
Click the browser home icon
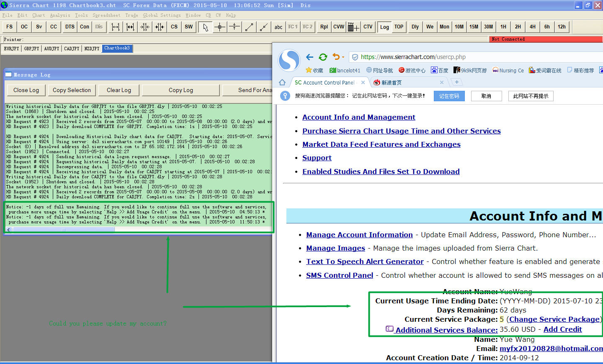(282, 82)
